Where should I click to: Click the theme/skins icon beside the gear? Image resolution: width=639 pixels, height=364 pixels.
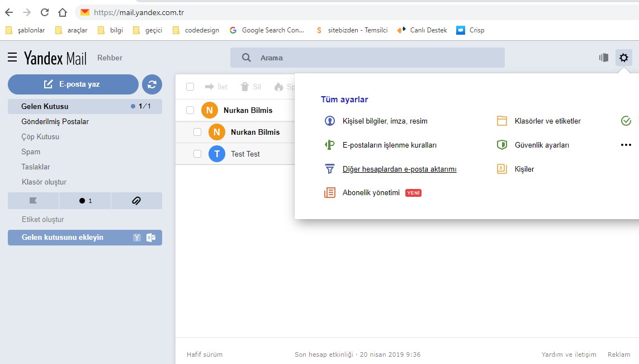click(x=604, y=58)
